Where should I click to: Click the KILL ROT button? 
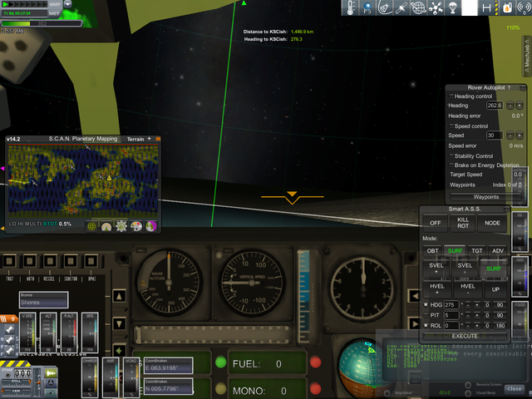point(463,223)
